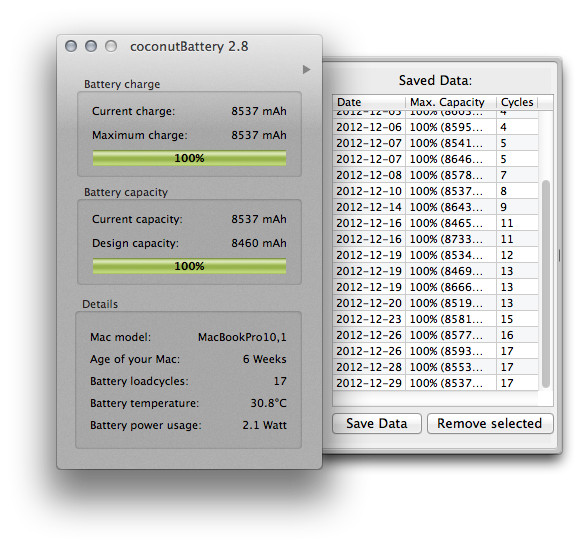Select the row with 100% (8646...
Viewport: 578px width, 548px height.
(x=435, y=159)
